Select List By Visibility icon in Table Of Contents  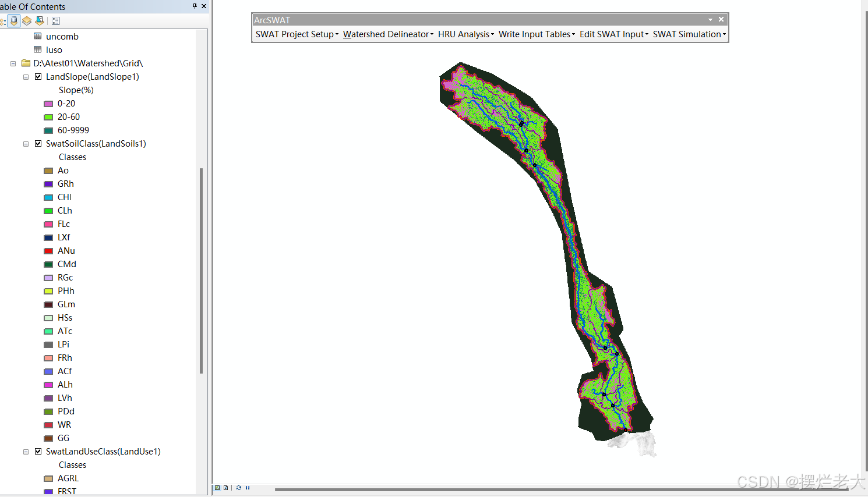pyautogui.click(x=27, y=21)
